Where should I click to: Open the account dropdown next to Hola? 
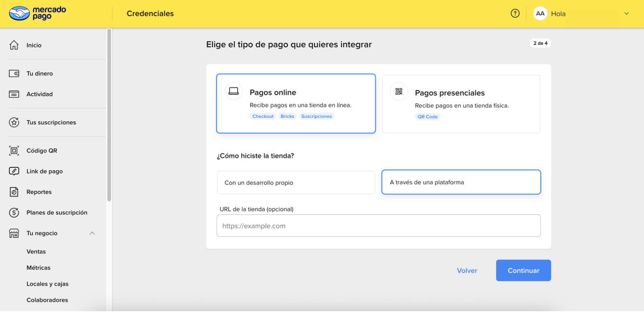coord(626,14)
